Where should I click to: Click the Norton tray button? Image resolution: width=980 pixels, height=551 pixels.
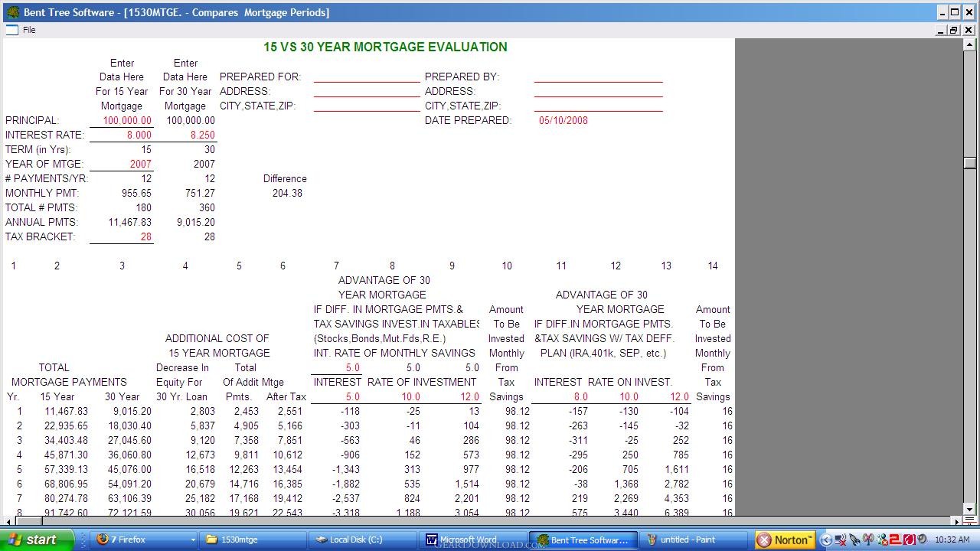click(x=786, y=540)
